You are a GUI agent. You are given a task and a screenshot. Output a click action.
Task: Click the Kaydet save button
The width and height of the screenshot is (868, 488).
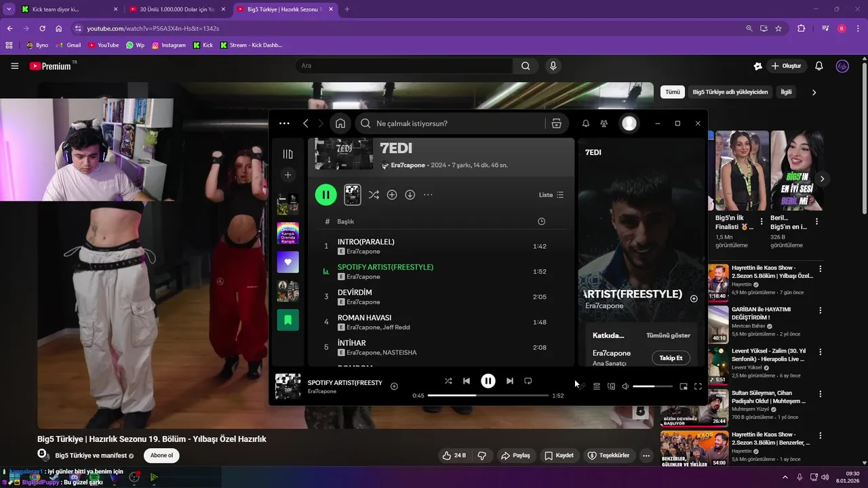559,455
